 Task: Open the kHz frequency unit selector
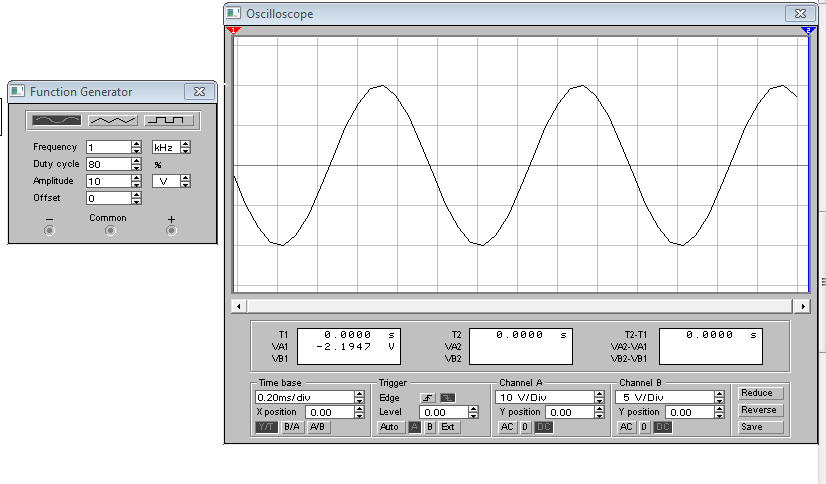point(185,147)
